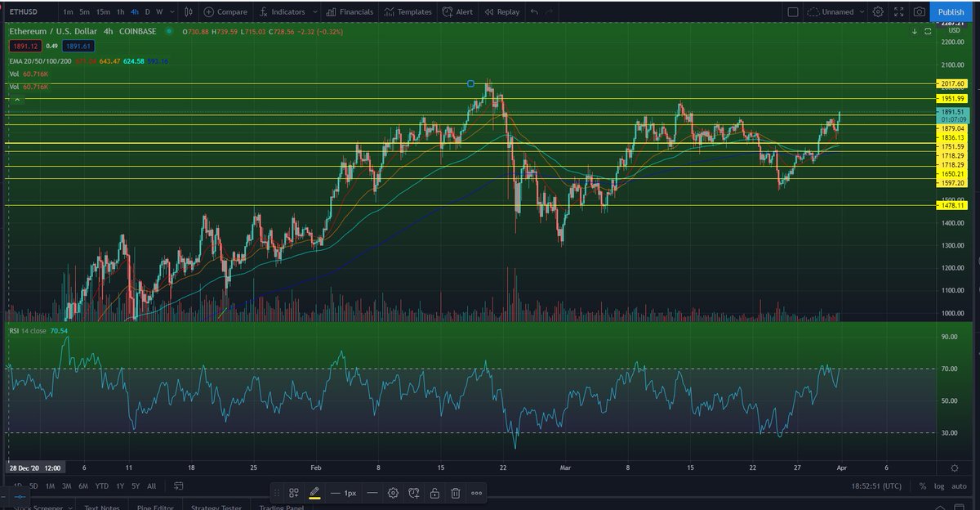Click scroll-to-bar arrow near price scale
This screenshot has width=980, height=510.
[915, 32]
